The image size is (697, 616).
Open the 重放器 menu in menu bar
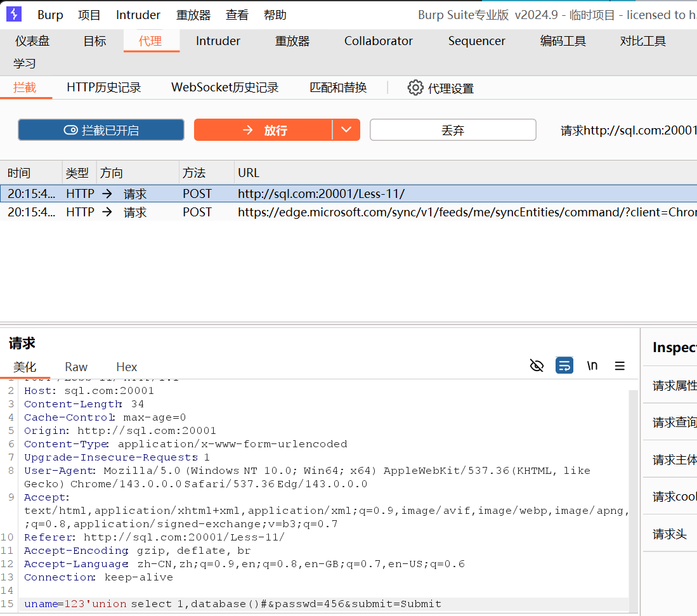click(193, 15)
